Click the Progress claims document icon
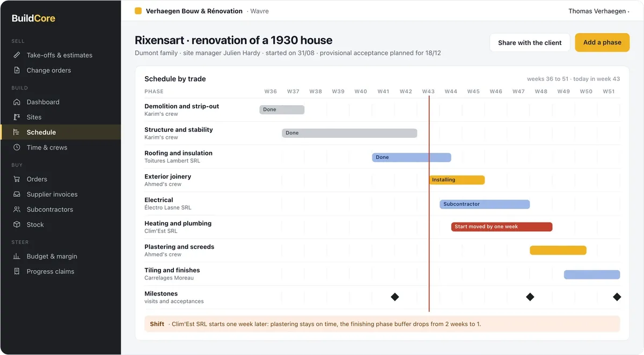 point(17,271)
